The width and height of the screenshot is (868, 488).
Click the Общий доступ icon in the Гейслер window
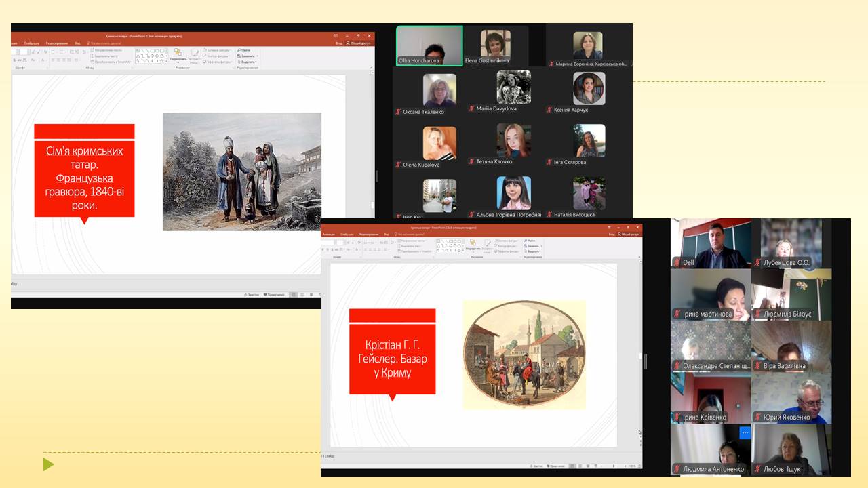(x=619, y=235)
